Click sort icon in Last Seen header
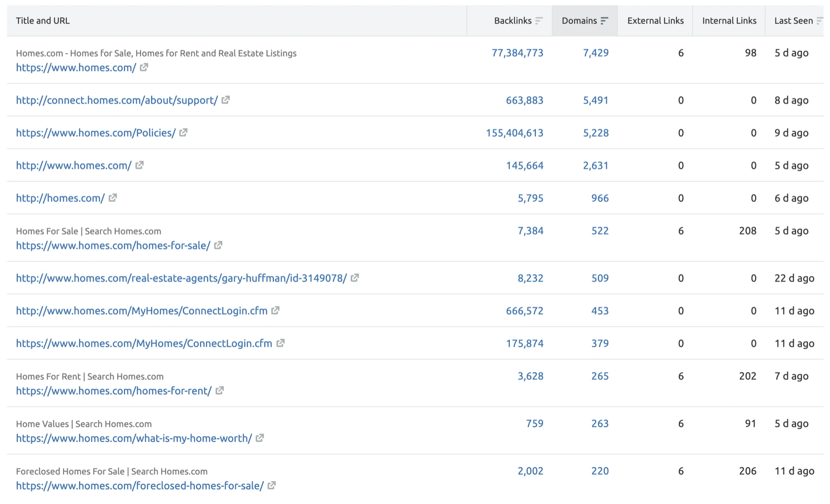 pyautogui.click(x=819, y=20)
